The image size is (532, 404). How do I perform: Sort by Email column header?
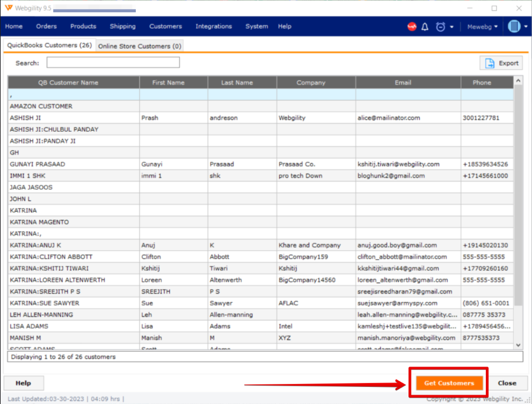pyautogui.click(x=408, y=83)
